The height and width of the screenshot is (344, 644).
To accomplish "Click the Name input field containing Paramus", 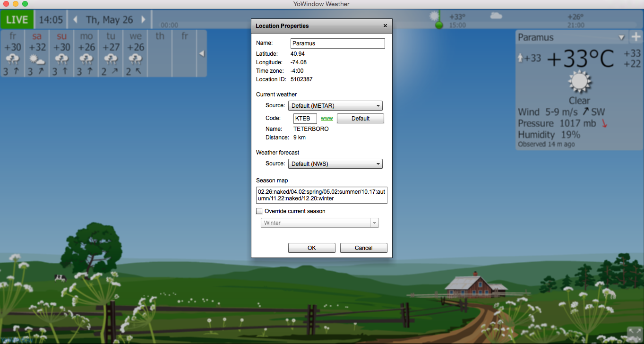I will tap(337, 43).
